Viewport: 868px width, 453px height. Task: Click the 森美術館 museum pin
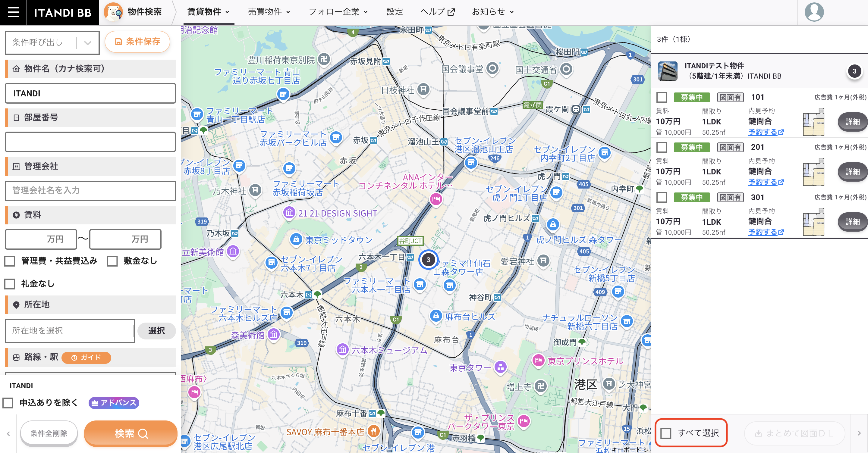coord(274,335)
